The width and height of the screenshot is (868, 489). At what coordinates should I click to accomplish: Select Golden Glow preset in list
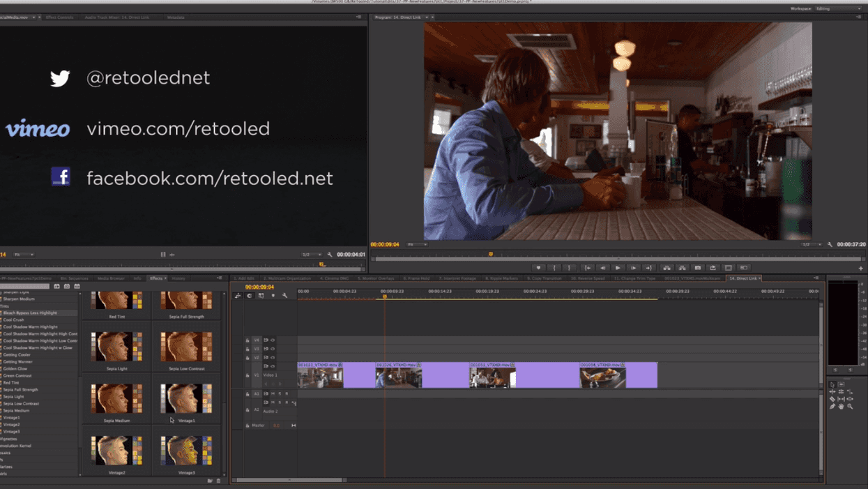click(x=16, y=368)
